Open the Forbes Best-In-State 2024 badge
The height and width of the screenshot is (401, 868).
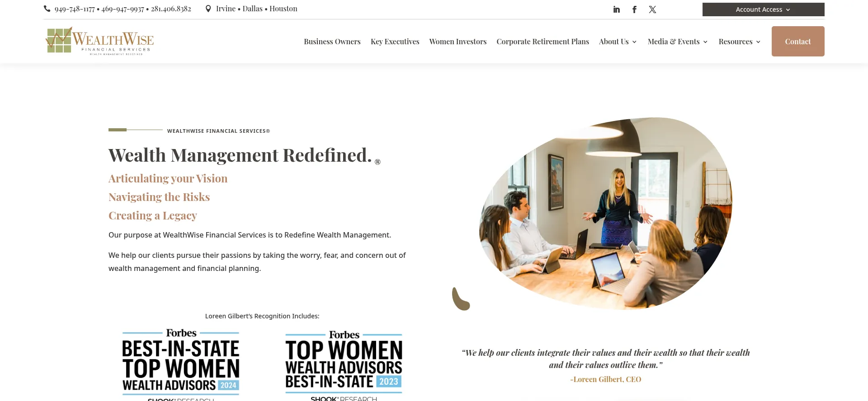click(x=181, y=364)
